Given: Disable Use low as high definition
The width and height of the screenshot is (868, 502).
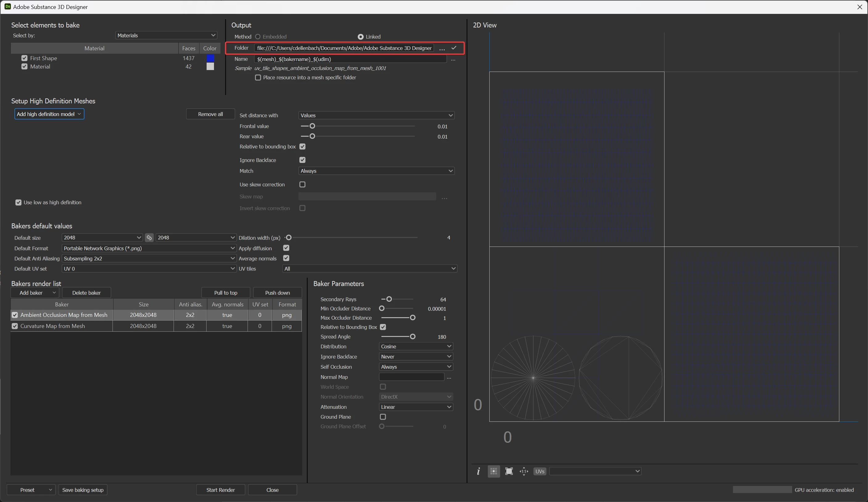Looking at the screenshot, I should coord(19,202).
